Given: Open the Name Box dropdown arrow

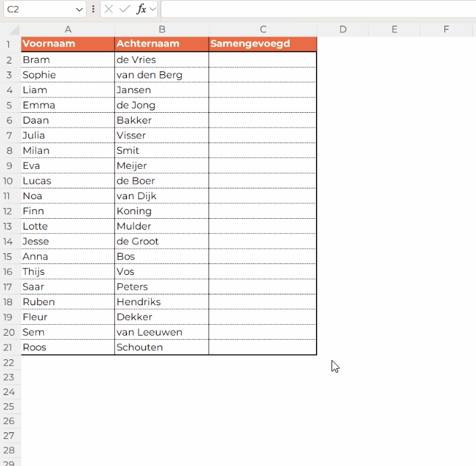Looking at the screenshot, I should tap(79, 9).
